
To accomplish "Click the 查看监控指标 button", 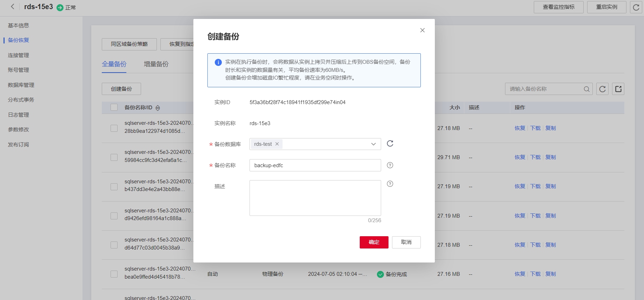I will (559, 7).
